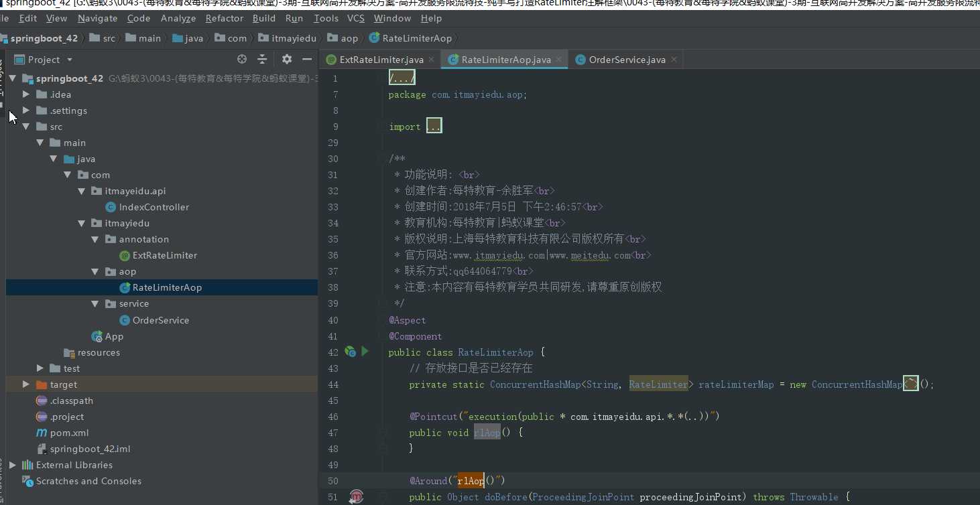This screenshot has width=980, height=505.
Task: Collapse the main folder
Action: 40,143
